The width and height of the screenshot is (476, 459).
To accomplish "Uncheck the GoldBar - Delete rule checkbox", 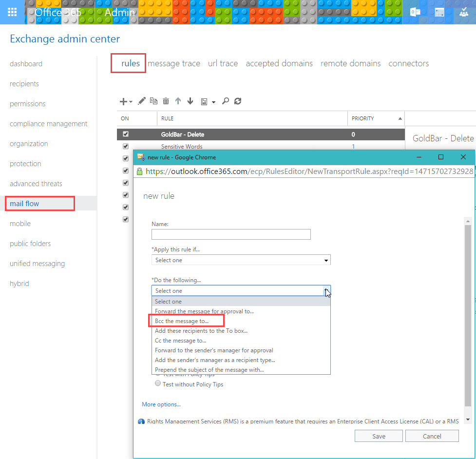I will point(126,134).
